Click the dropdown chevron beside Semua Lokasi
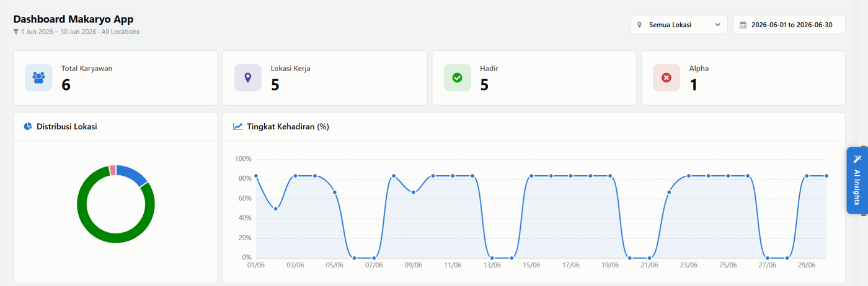Screen dimensions: 868x286 tap(717, 25)
